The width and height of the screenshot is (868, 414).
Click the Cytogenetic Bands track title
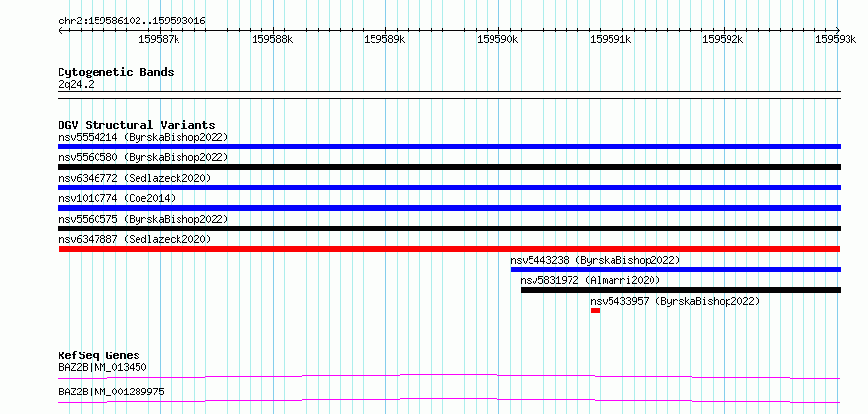pyautogui.click(x=116, y=72)
